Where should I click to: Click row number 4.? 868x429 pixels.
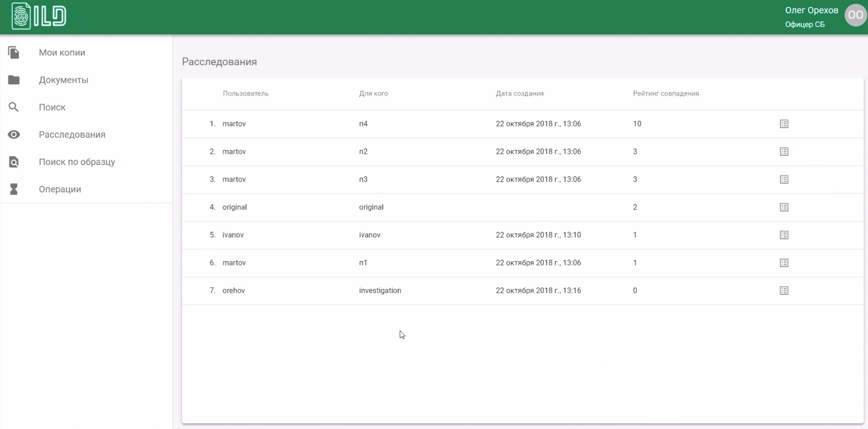213,207
